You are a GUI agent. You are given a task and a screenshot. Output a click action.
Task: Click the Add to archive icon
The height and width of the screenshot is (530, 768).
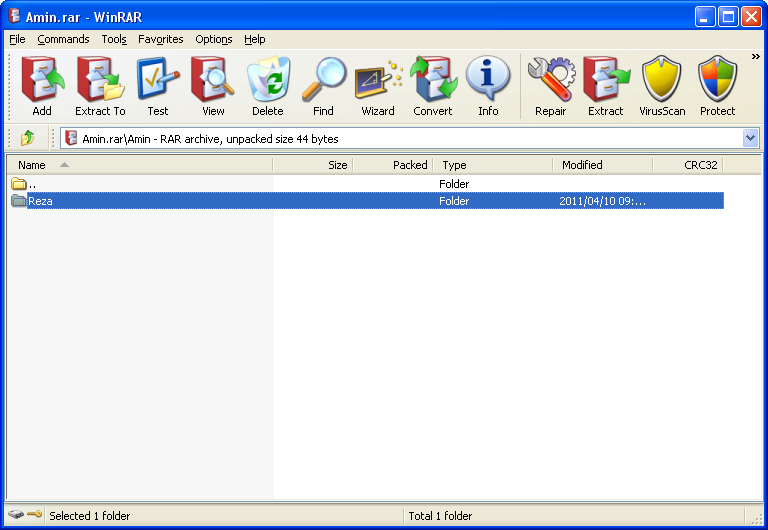coord(42,85)
